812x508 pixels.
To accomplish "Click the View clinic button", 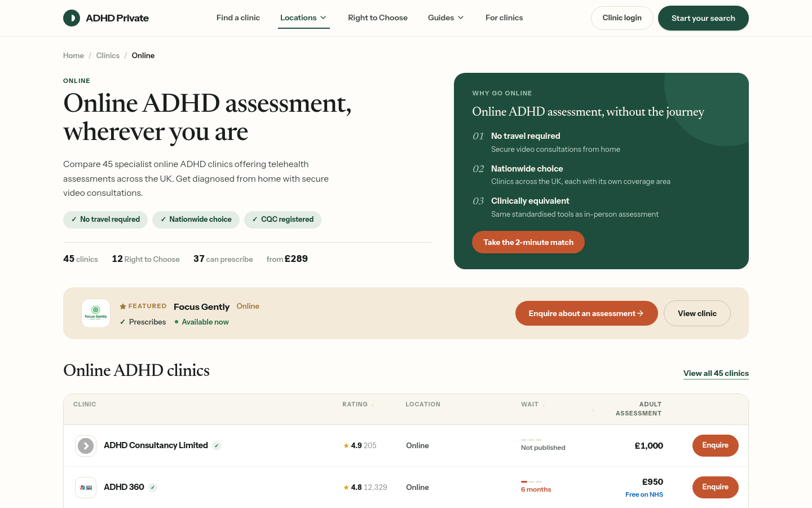I will click(x=697, y=313).
